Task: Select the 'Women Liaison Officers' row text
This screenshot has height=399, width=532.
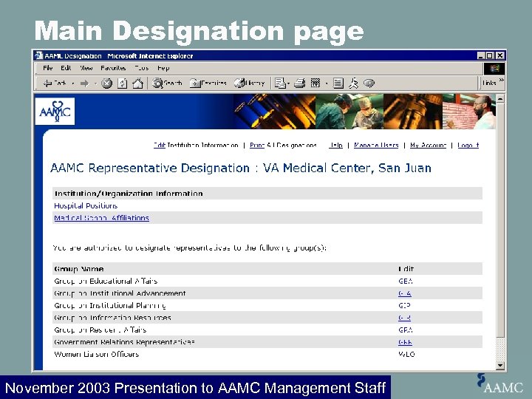Action: tap(96, 354)
